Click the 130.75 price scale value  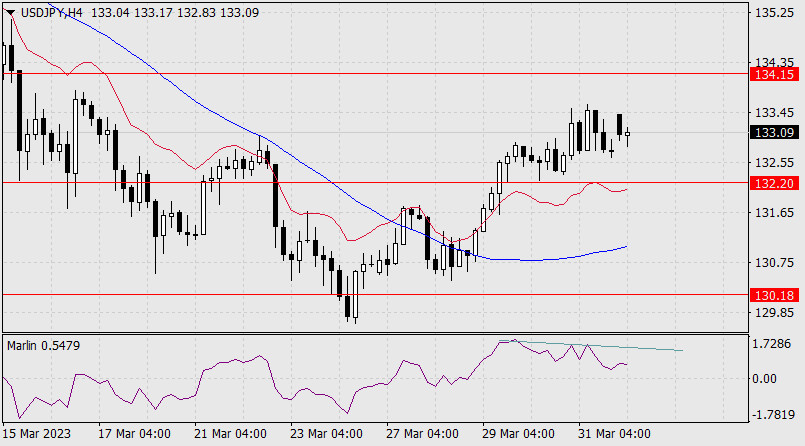point(774,263)
